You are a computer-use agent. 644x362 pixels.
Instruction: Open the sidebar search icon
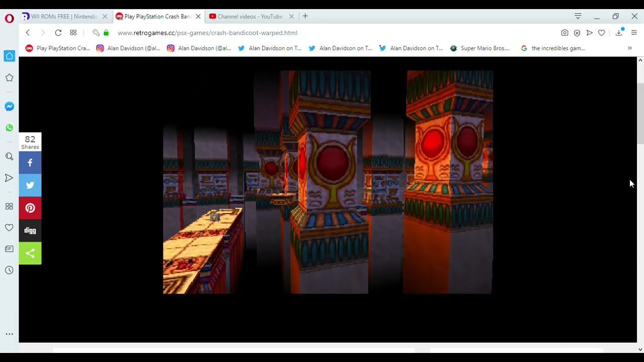[x=9, y=156]
